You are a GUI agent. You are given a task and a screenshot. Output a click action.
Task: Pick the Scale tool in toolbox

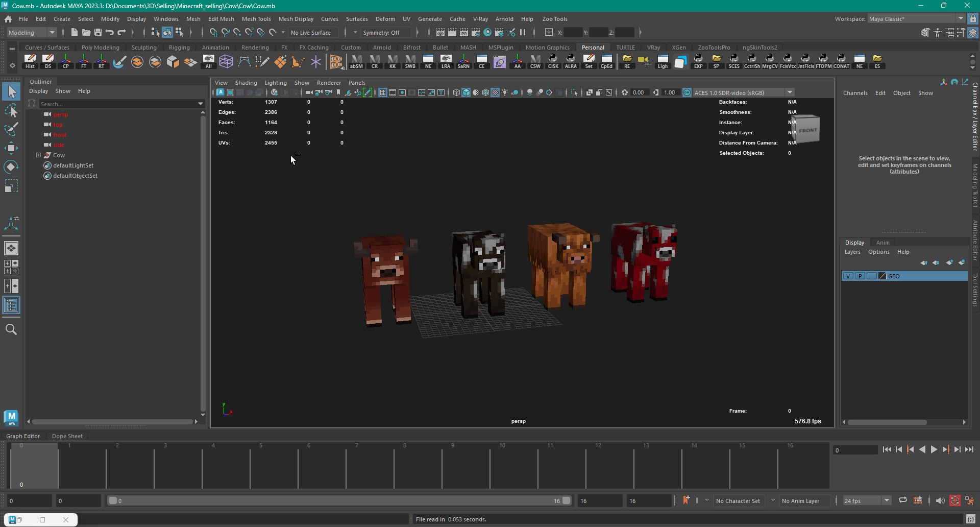coord(11,186)
